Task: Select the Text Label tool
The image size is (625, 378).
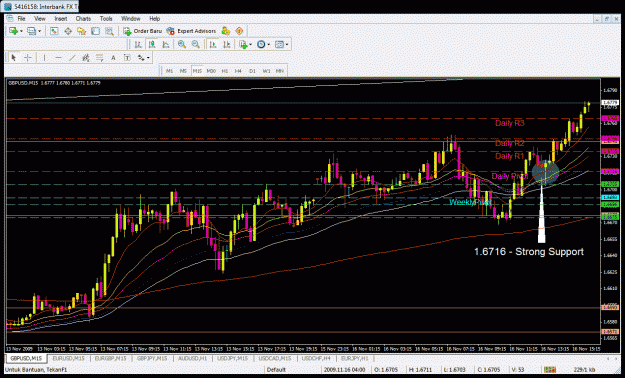Action: 127,58
